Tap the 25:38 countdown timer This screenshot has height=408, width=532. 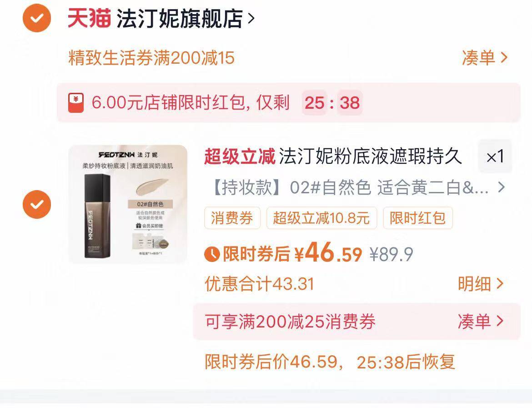[332, 102]
